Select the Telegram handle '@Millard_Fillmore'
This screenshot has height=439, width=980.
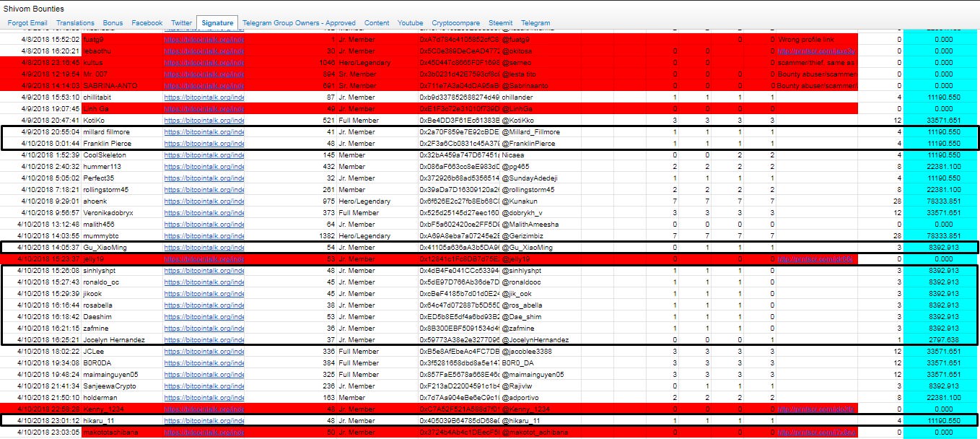coord(530,132)
